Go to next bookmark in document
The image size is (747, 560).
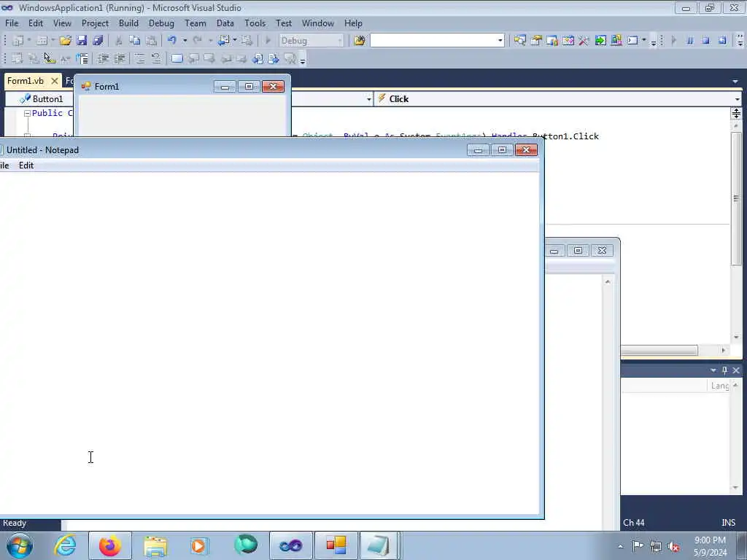coord(273,58)
